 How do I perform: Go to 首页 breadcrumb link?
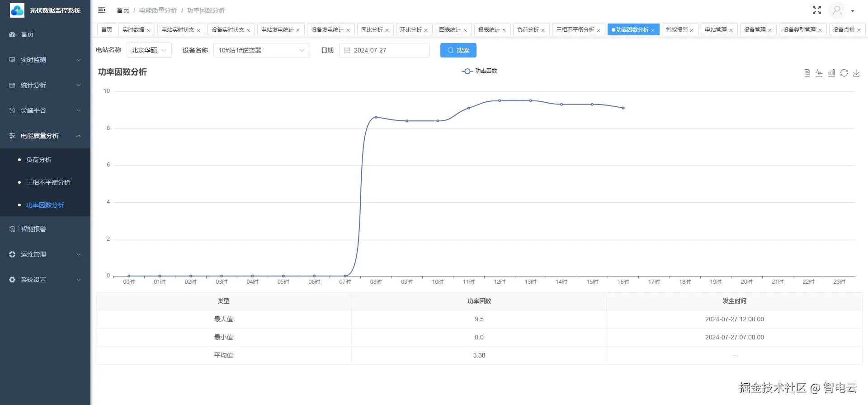pyautogui.click(x=123, y=10)
